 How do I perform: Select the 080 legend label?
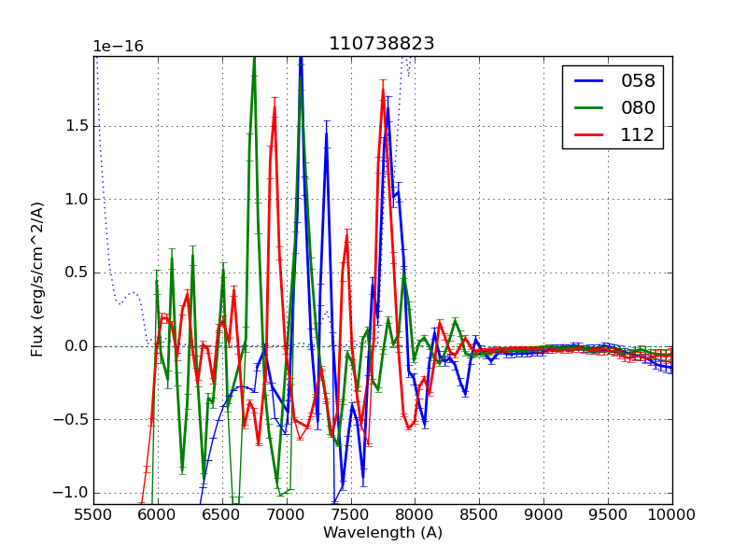(638, 107)
